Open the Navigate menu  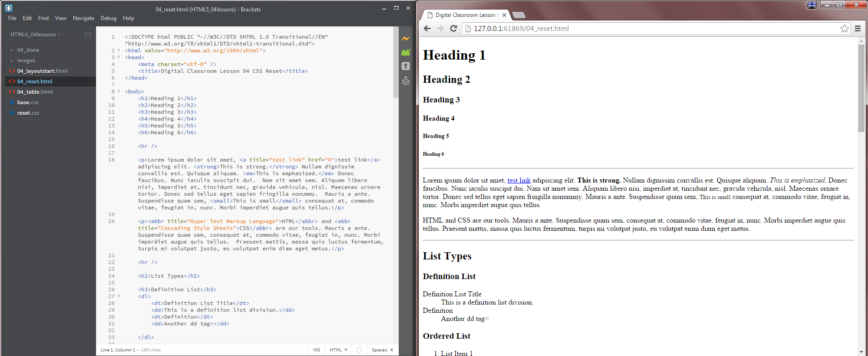[83, 18]
